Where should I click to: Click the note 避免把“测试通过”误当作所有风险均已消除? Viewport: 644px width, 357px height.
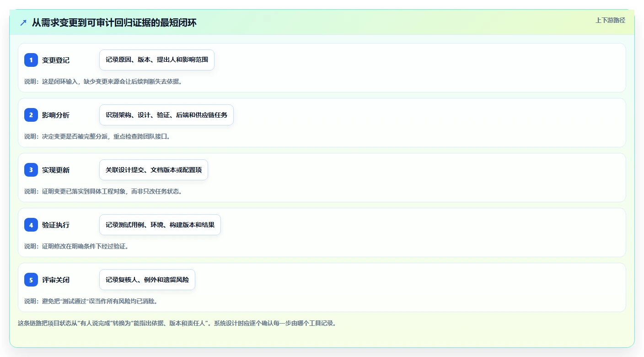(x=91, y=301)
